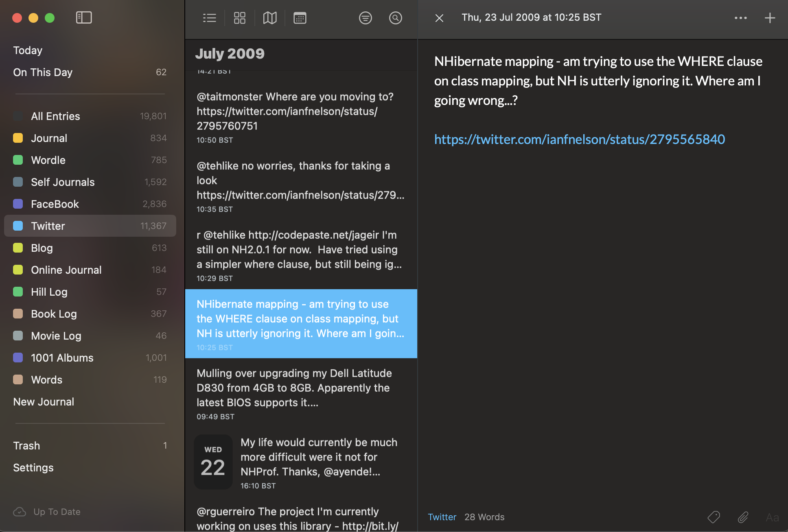The width and height of the screenshot is (788, 532).
Task: Click the search magnifier icon
Action: pos(395,18)
